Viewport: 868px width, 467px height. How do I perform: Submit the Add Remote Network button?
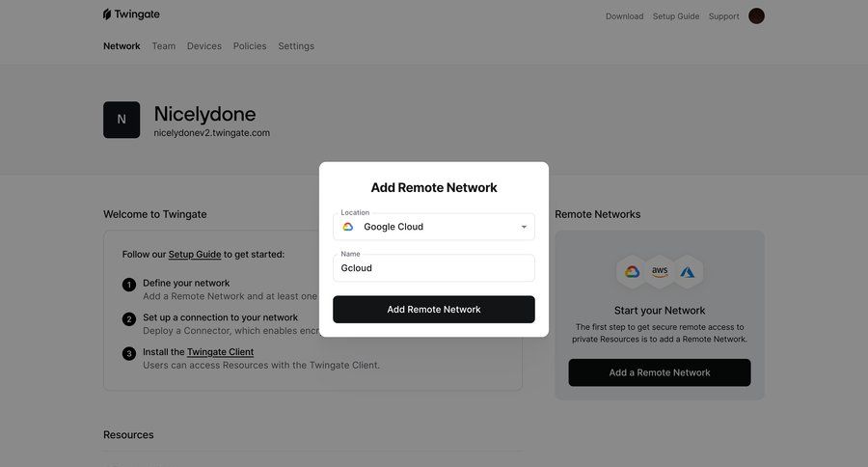click(x=434, y=309)
